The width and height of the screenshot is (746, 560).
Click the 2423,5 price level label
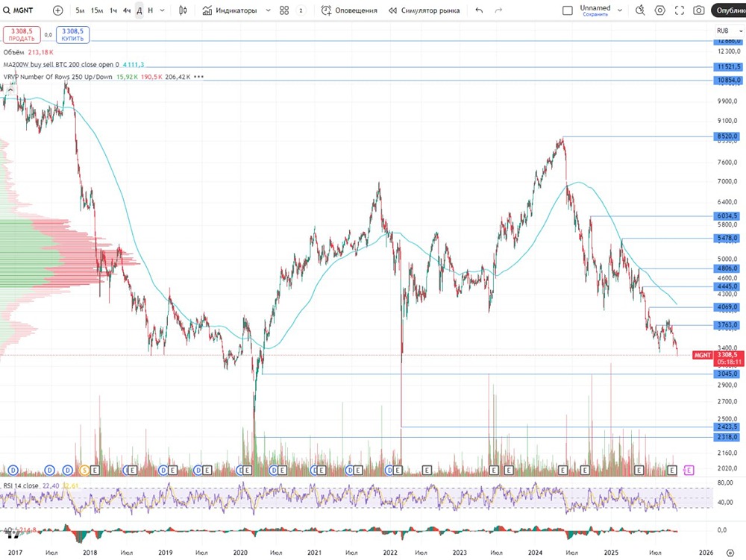point(727,427)
